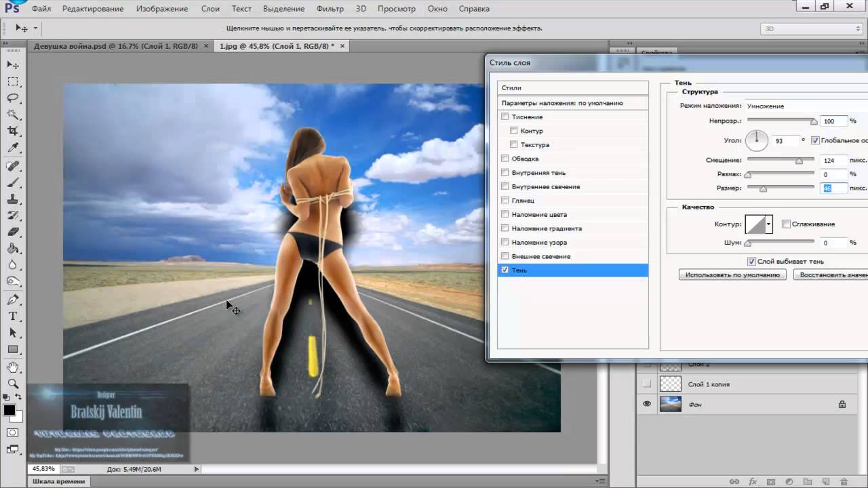Enable the Сглаживание checkbox
This screenshot has width=868, height=488.
(x=786, y=224)
